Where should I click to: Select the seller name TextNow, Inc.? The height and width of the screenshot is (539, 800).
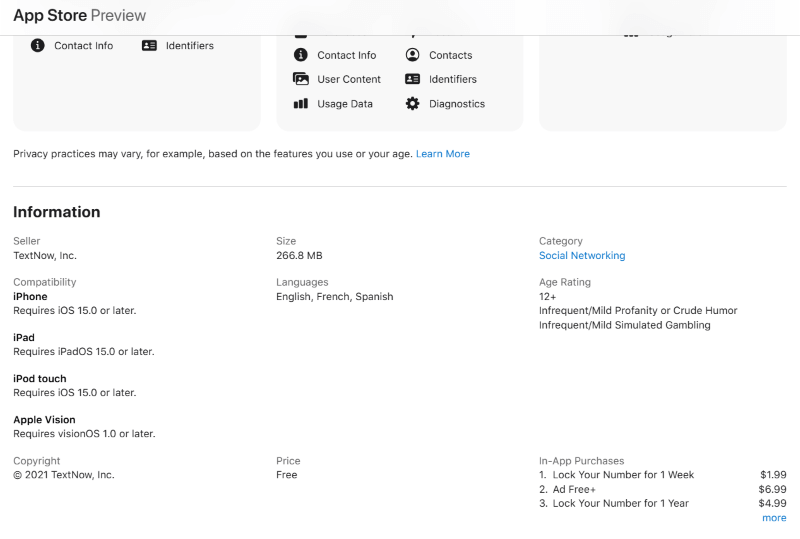tap(45, 255)
